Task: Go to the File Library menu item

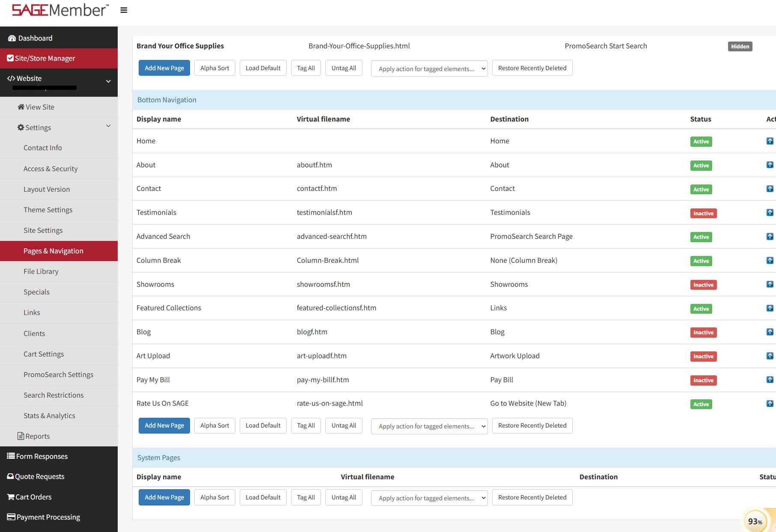Action: pos(41,271)
